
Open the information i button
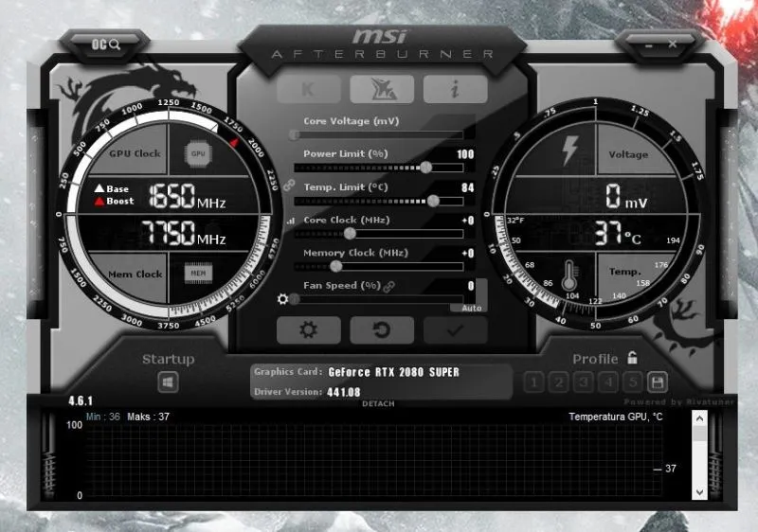[456, 89]
